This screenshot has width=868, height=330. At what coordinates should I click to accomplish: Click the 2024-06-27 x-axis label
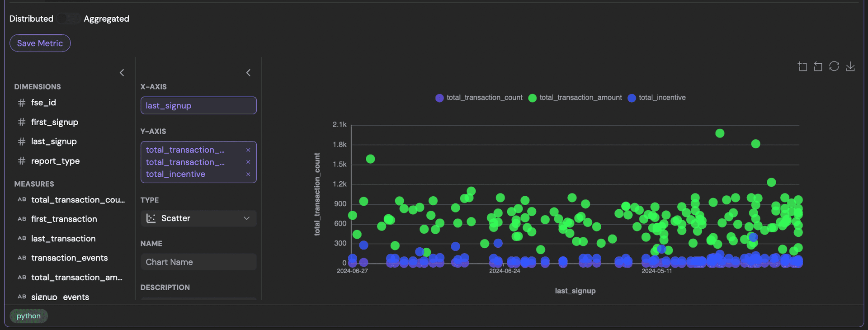point(352,271)
